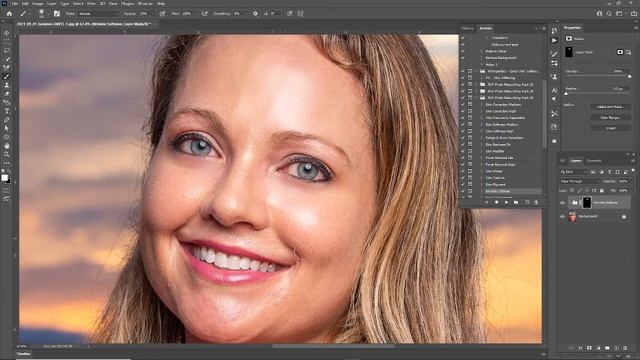
Task: Toggle dialog box for Skin Texture action
Action: pos(470,178)
